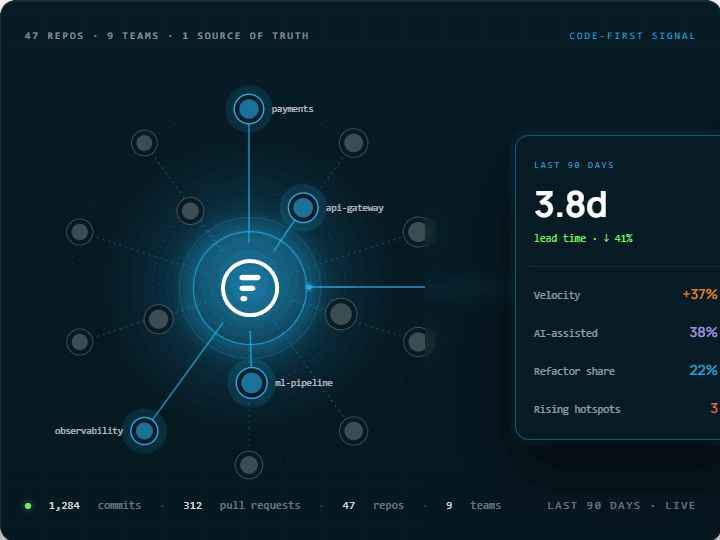Image resolution: width=720 pixels, height=540 pixels.
Task: Click the central hub logo icon
Action: pyautogui.click(x=250, y=288)
